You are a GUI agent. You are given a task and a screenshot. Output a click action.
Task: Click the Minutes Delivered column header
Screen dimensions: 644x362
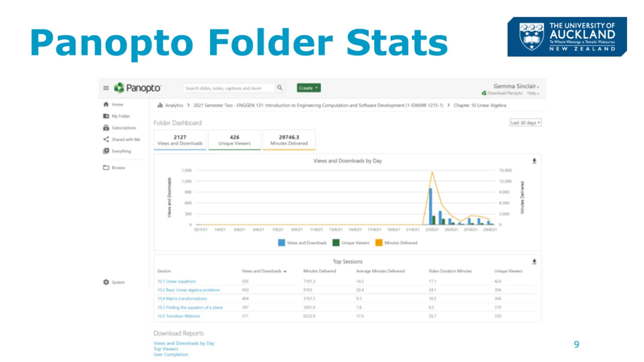(x=319, y=271)
